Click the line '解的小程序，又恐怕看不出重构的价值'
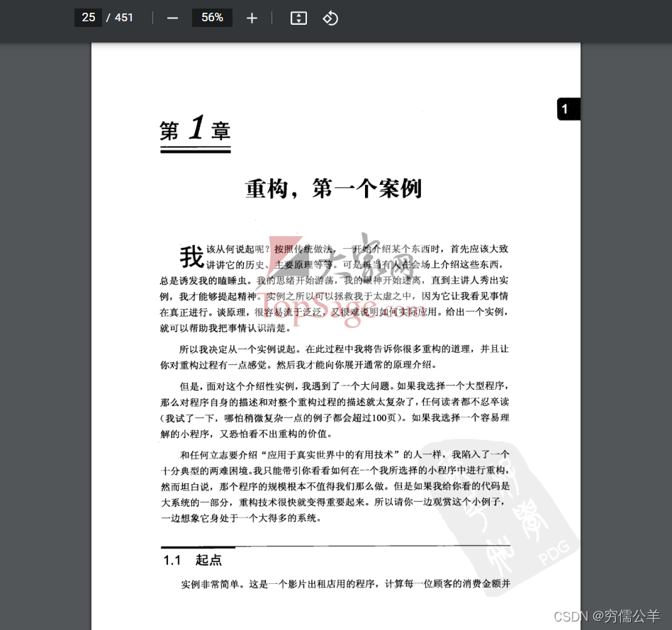The height and width of the screenshot is (630, 672). click(247, 434)
